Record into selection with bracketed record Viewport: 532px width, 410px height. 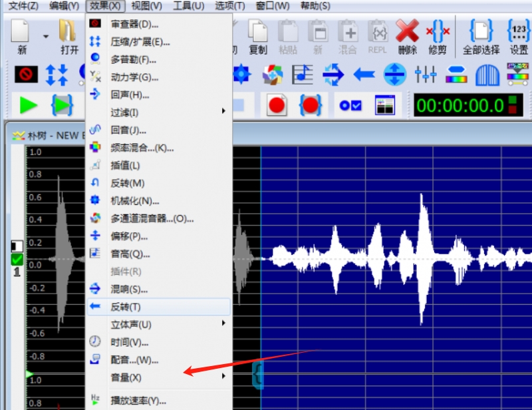[311, 105]
